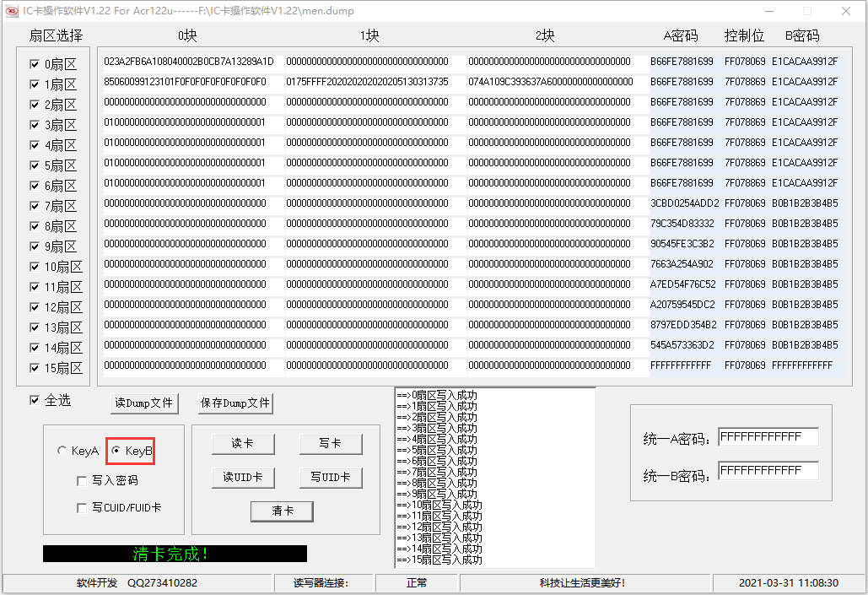The image size is (868, 595).
Task: Uncheck the 14扇区 checkbox
Action: click(x=35, y=348)
